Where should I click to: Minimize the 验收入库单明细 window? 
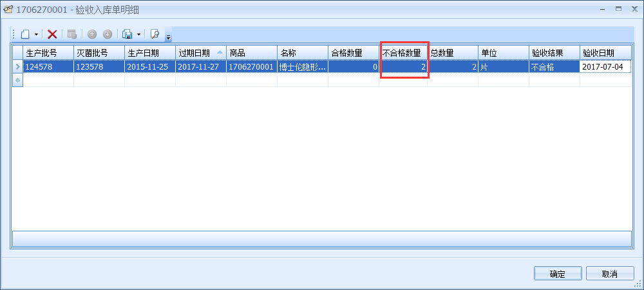(603, 8)
